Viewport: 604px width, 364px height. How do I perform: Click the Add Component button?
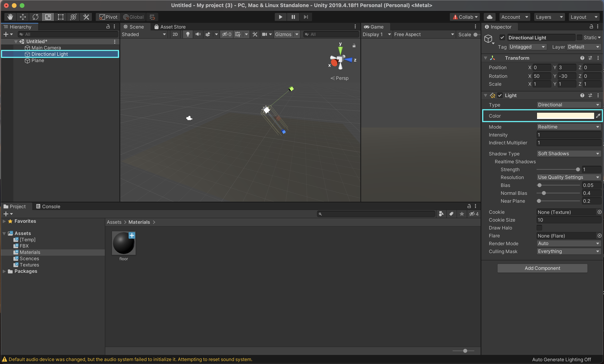(x=542, y=268)
